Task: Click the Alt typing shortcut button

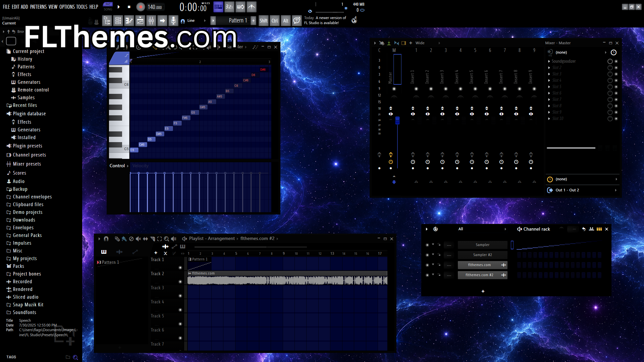Action: point(286,21)
